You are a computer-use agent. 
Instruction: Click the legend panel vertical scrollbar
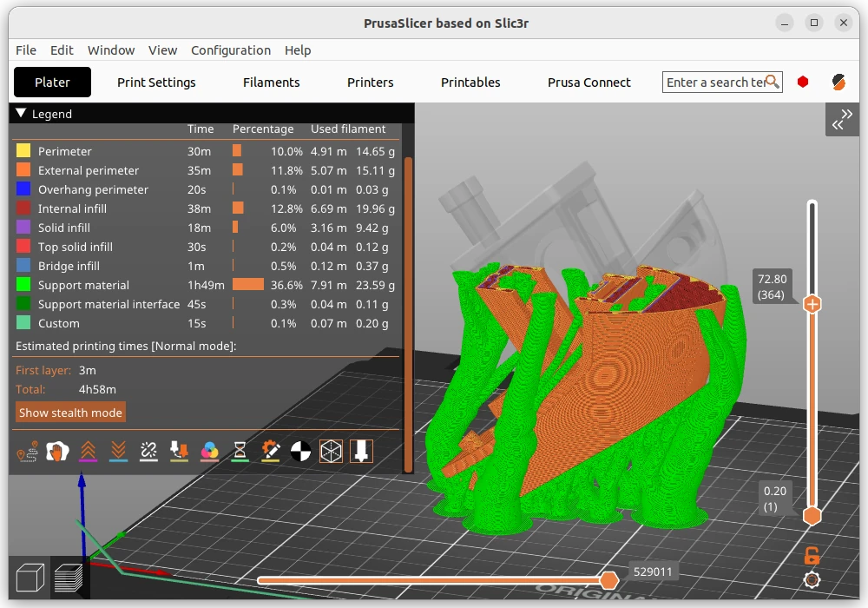(409, 314)
